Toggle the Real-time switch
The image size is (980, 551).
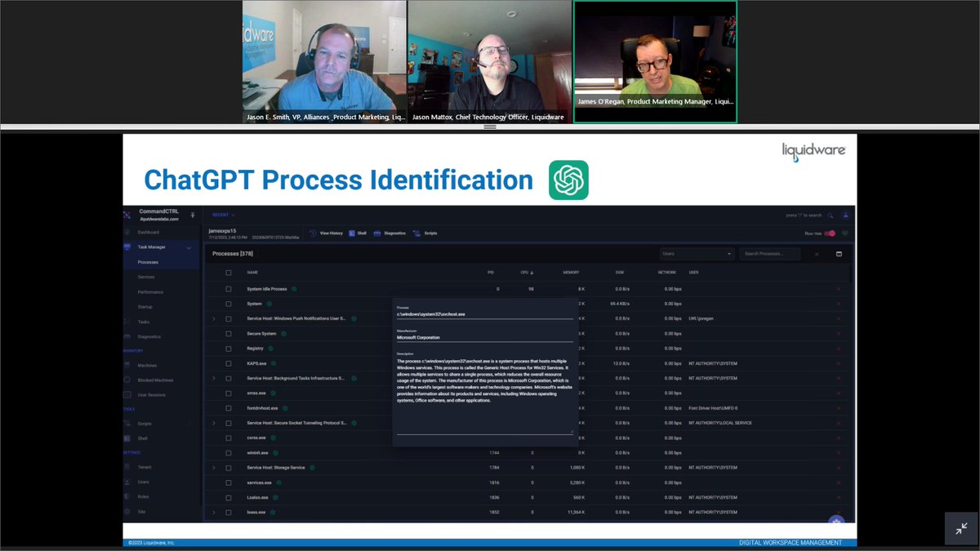click(x=830, y=233)
